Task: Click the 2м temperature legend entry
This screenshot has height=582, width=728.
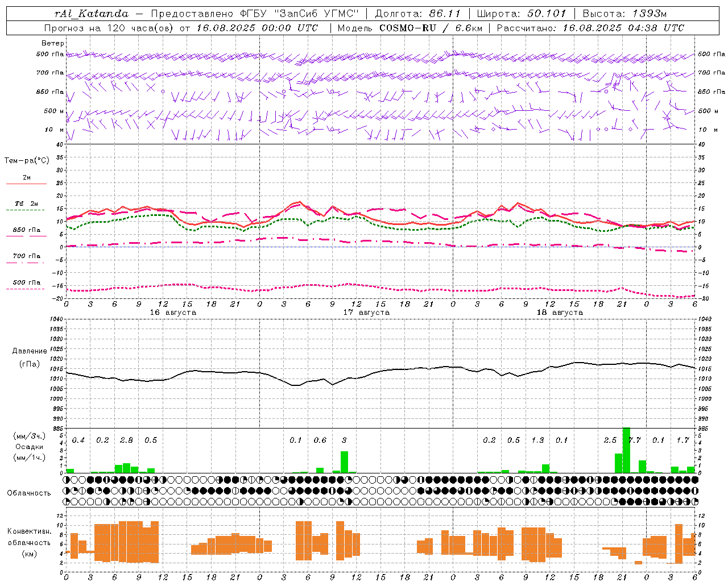Action: click(26, 178)
